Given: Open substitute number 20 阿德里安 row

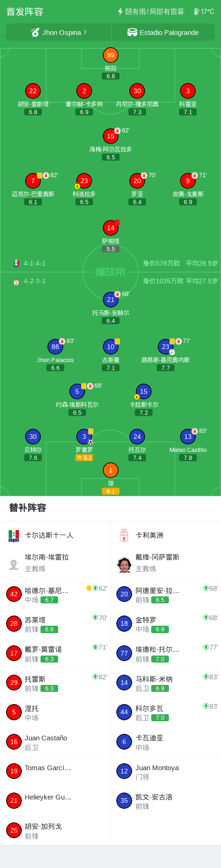Looking at the screenshot, I should pos(166,595).
